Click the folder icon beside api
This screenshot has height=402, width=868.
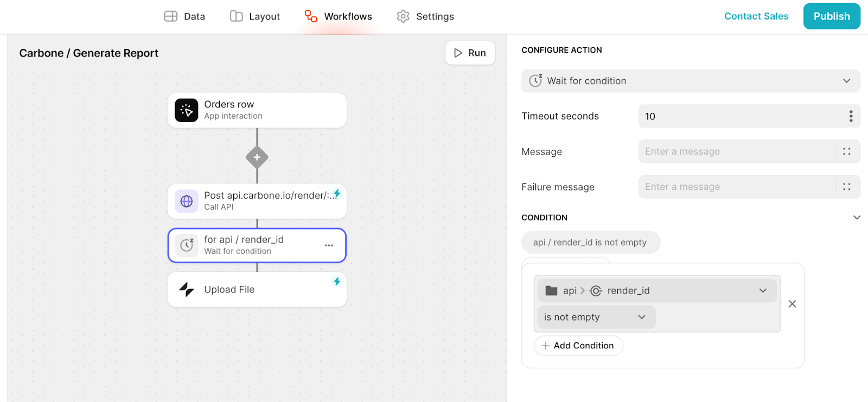551,291
